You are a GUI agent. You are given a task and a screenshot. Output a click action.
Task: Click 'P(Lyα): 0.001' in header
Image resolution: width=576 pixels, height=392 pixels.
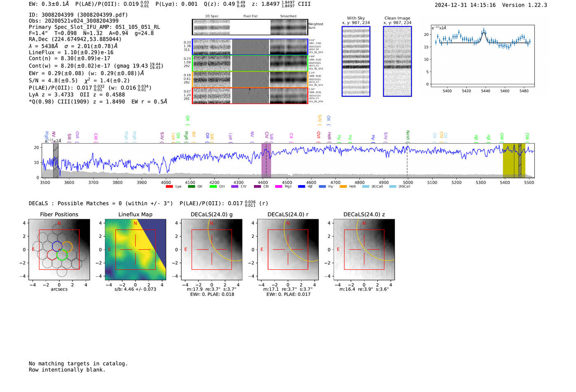point(177,4)
